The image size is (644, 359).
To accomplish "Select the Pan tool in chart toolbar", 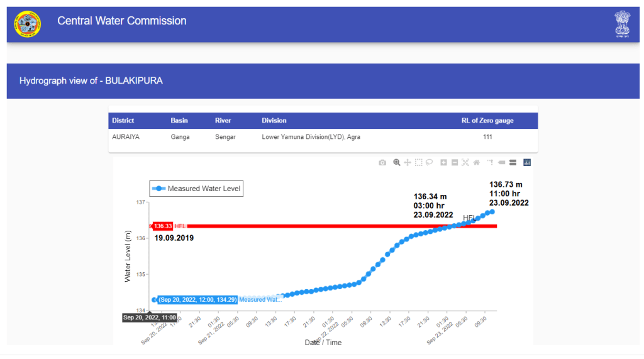I will [408, 162].
